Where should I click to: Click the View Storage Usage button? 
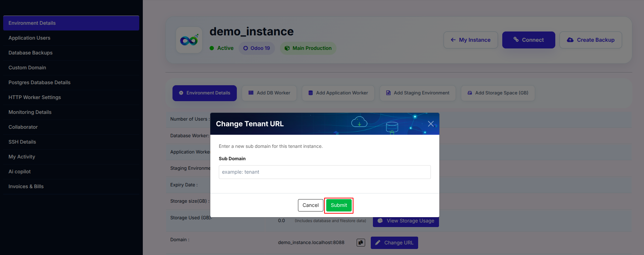pyautogui.click(x=406, y=221)
